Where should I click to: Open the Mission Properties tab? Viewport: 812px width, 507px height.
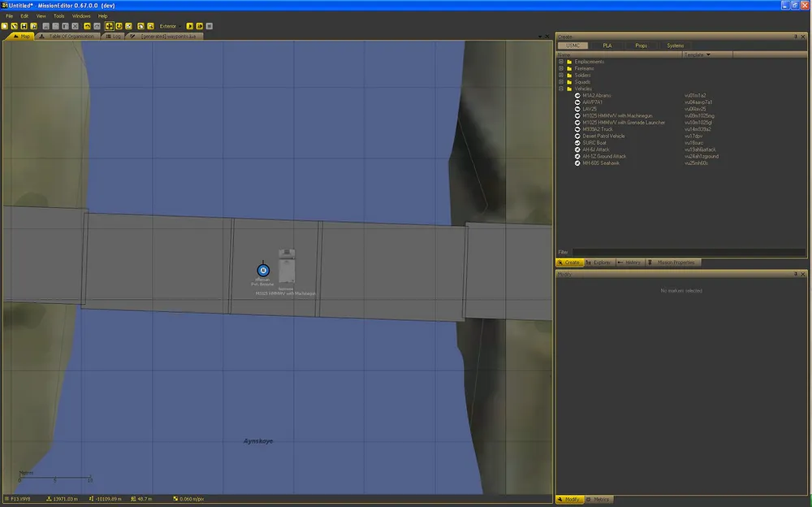click(674, 262)
